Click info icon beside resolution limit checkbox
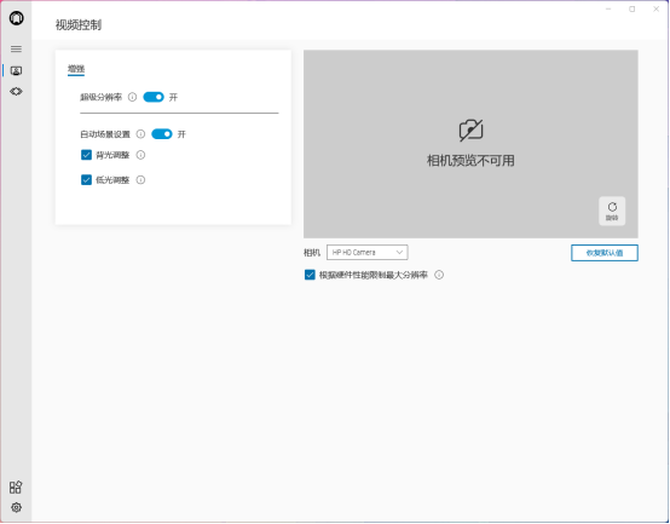This screenshot has width=670, height=524. coord(439,275)
